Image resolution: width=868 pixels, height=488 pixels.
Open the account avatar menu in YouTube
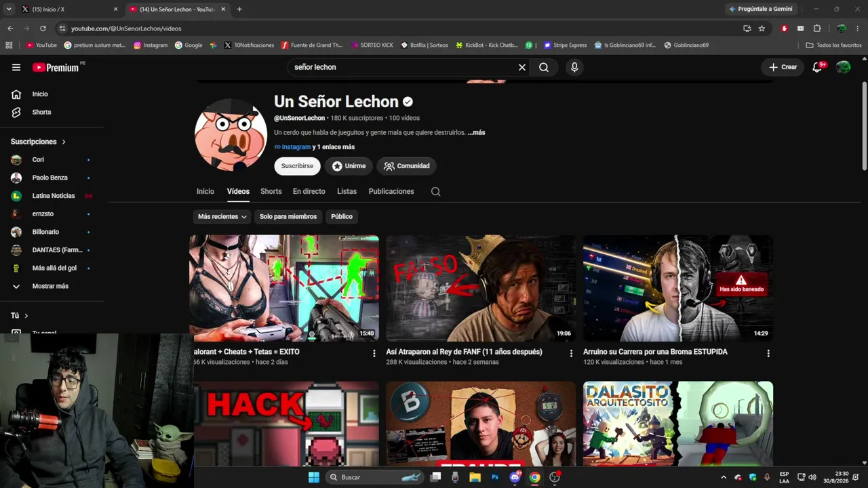pos(844,67)
